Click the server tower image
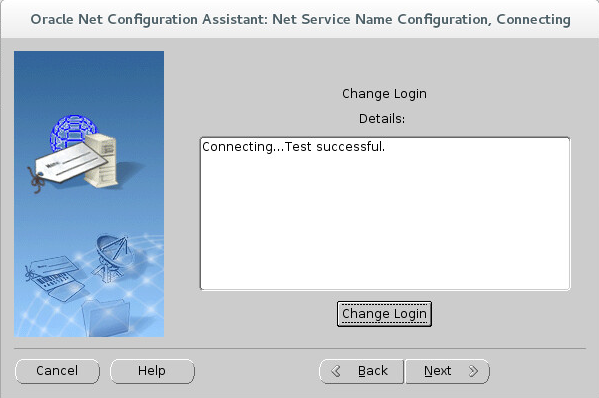Viewport: 599px width, 398px height. (101, 160)
